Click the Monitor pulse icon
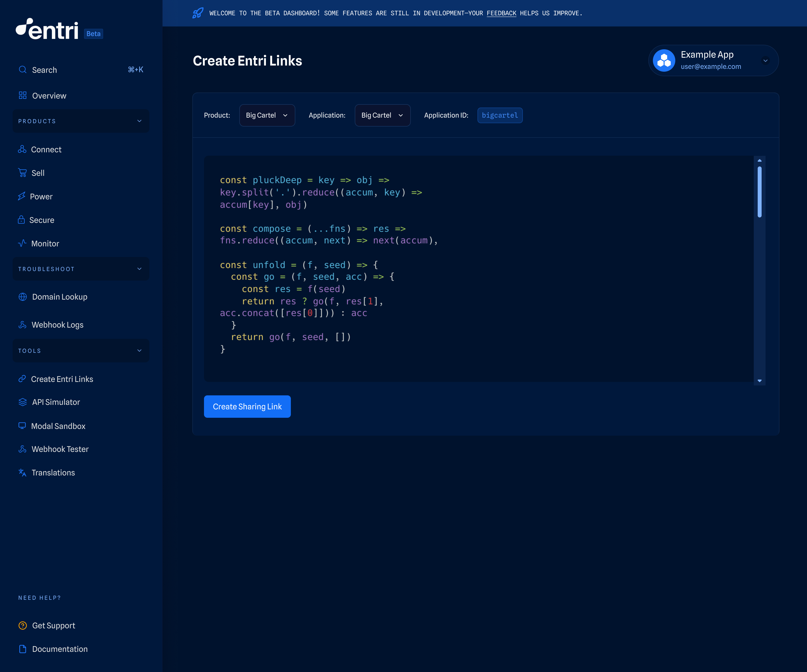 [x=22, y=243]
